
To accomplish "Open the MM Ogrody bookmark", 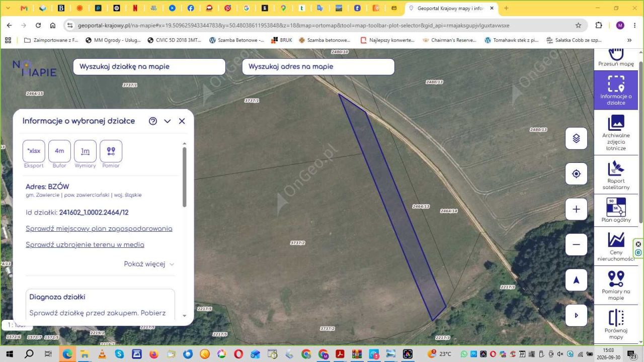I will 113,40.
